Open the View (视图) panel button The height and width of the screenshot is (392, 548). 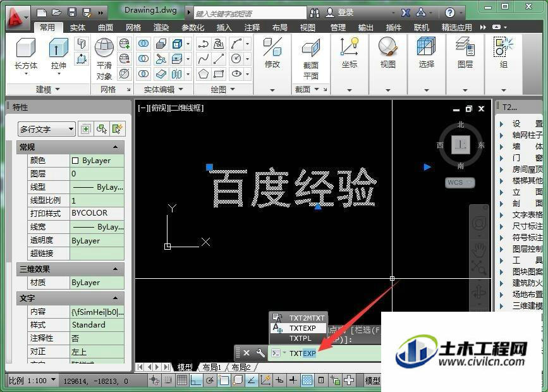point(387,54)
